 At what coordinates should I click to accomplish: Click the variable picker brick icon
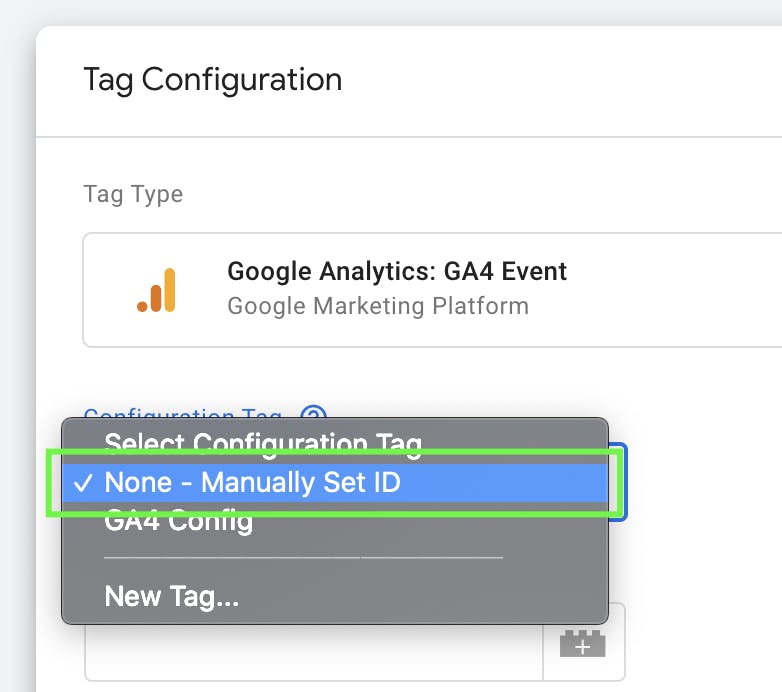click(x=583, y=643)
